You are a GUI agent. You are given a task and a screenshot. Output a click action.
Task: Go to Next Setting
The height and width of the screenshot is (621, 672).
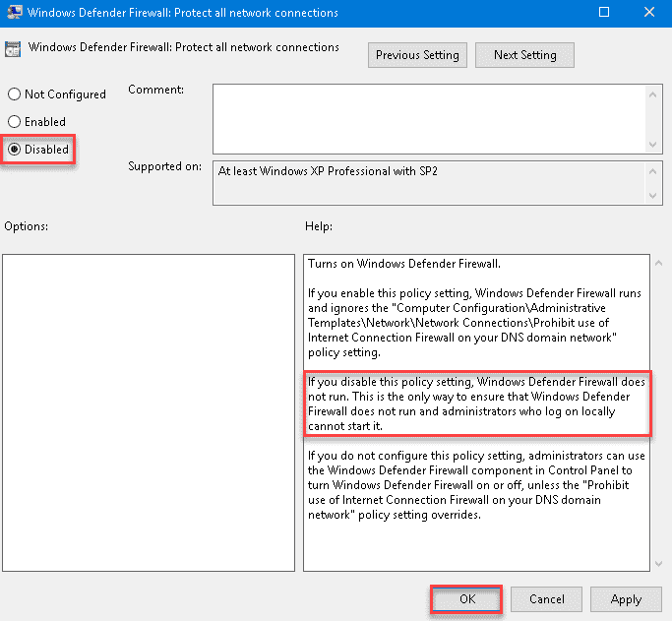point(524,55)
